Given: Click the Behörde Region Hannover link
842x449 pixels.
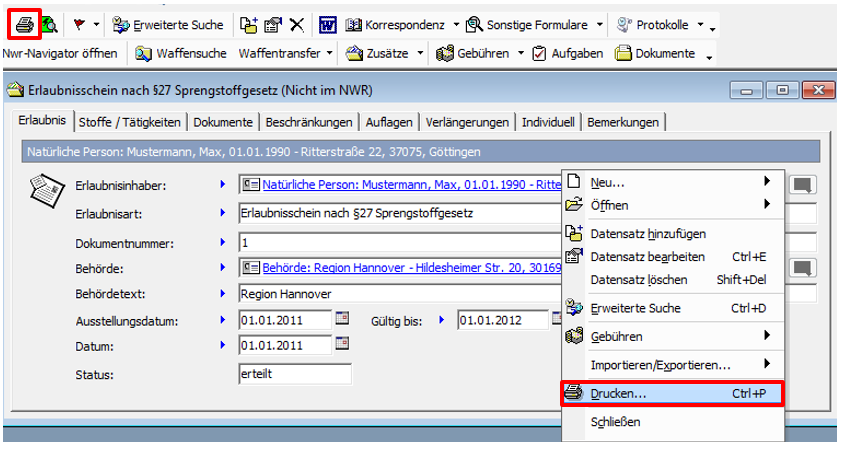Looking at the screenshot, I should pyautogui.click(x=400, y=268).
